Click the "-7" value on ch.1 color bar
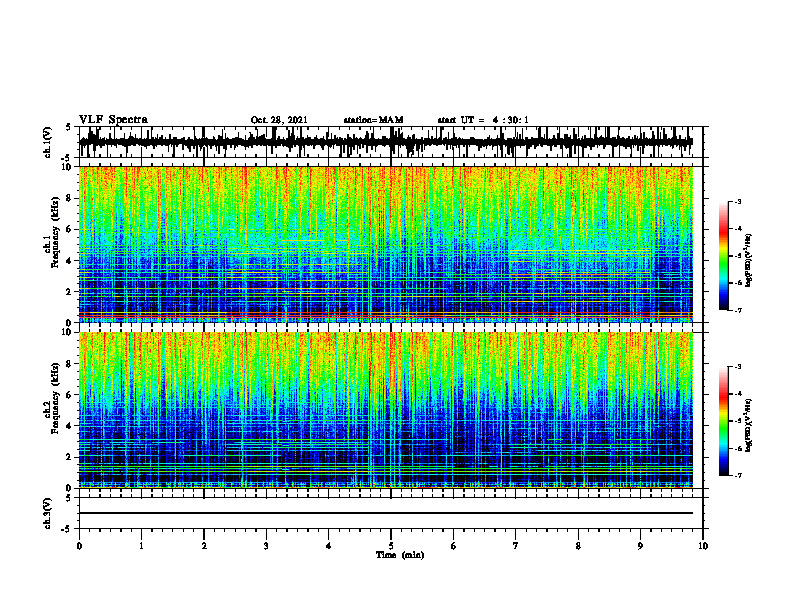Viewport: 792px width, 612px height. pos(737,310)
